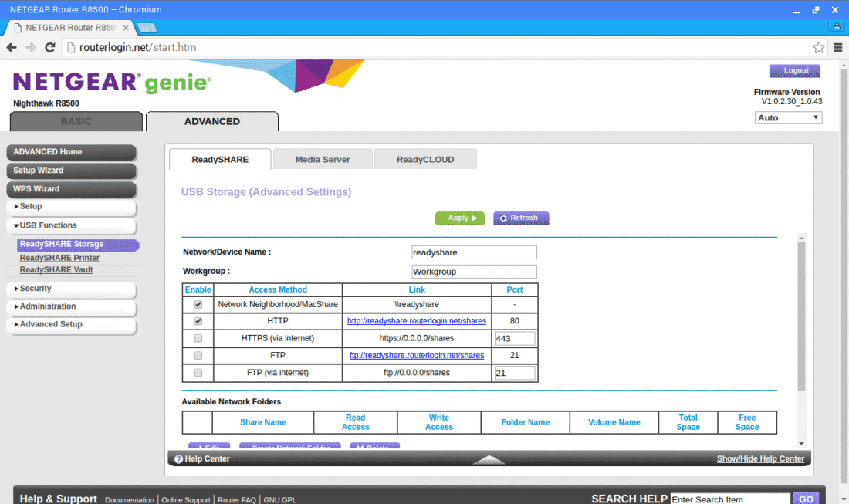Click Show/Hide Help Center
The image size is (849, 504).
pos(760,459)
